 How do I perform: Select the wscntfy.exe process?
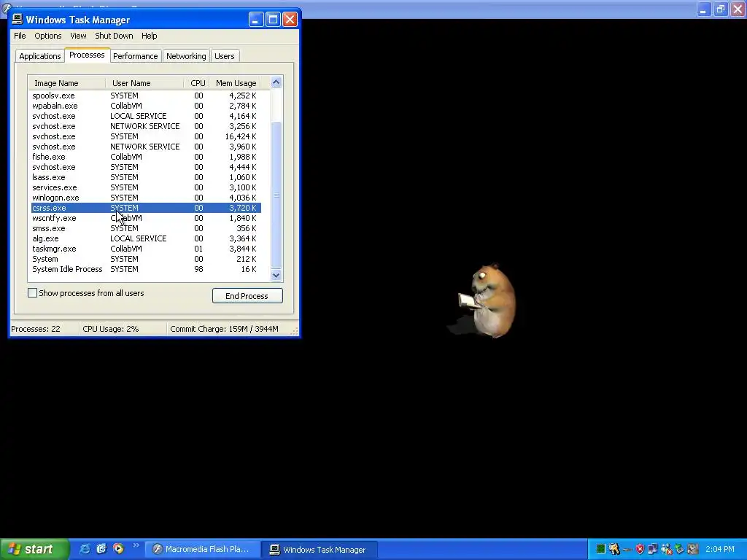pos(146,218)
